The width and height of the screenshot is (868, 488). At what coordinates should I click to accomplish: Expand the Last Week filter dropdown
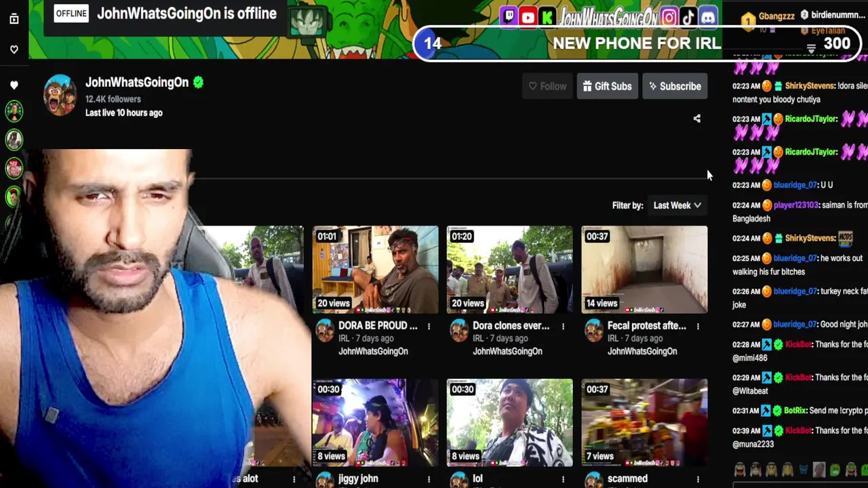click(x=677, y=205)
